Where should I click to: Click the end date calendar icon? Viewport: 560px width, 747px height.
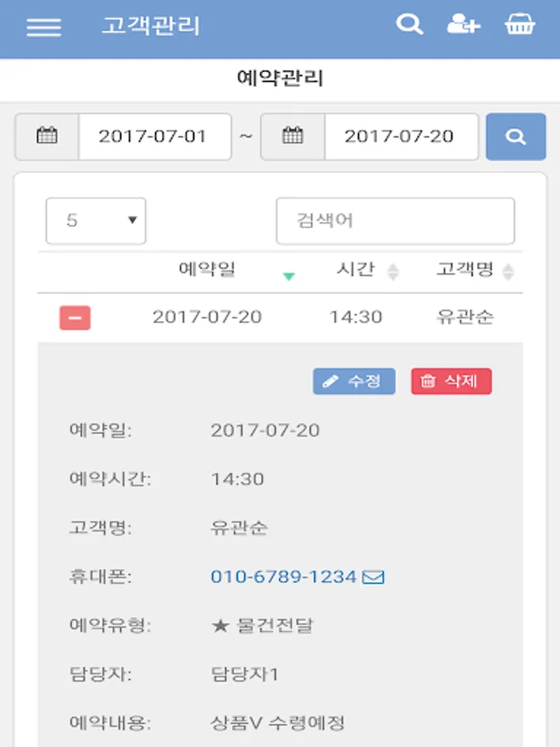pos(293,136)
